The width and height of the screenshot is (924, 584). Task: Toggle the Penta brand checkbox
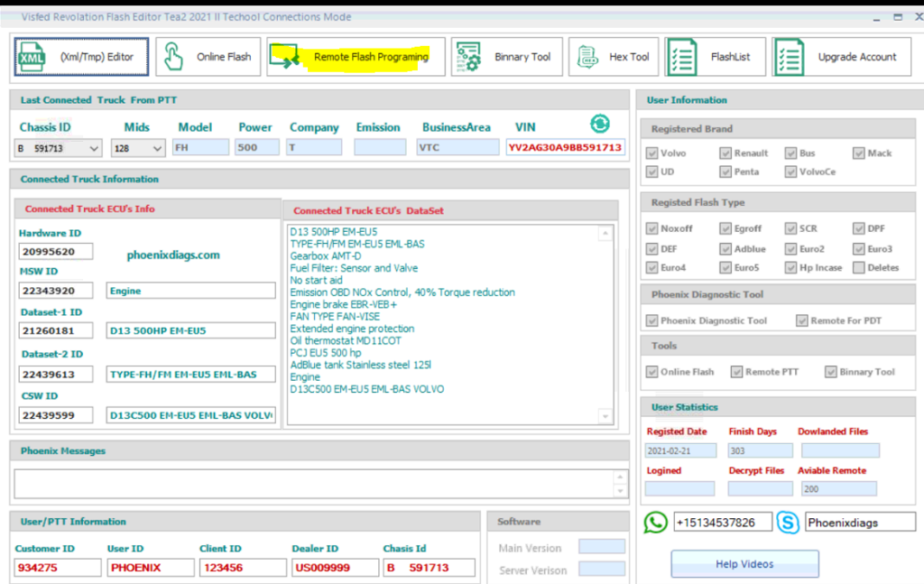[725, 172]
